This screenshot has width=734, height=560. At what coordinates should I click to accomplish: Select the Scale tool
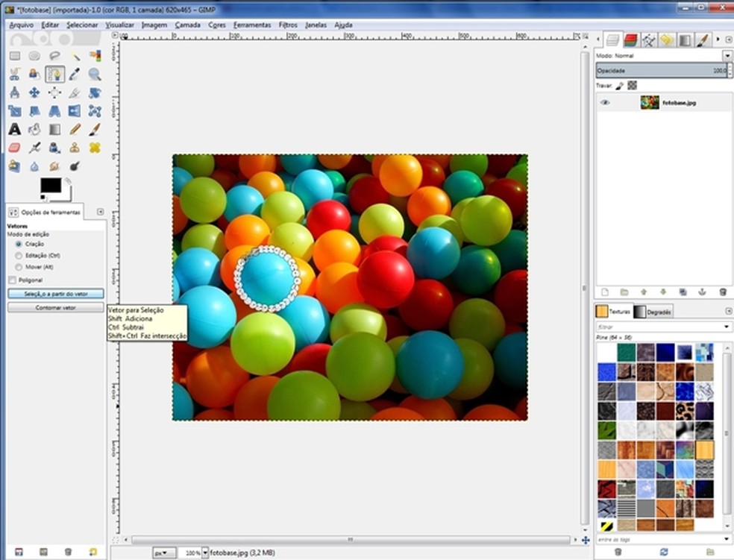pyautogui.click(x=15, y=111)
